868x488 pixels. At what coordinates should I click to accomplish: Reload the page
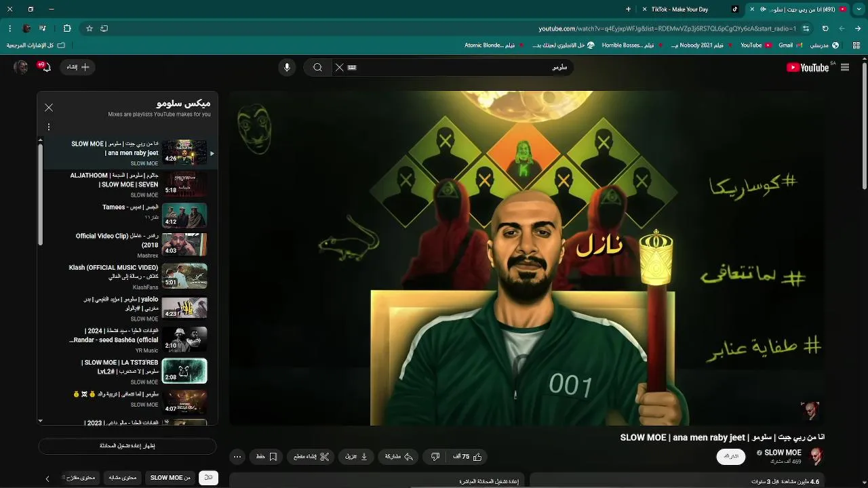click(x=825, y=28)
